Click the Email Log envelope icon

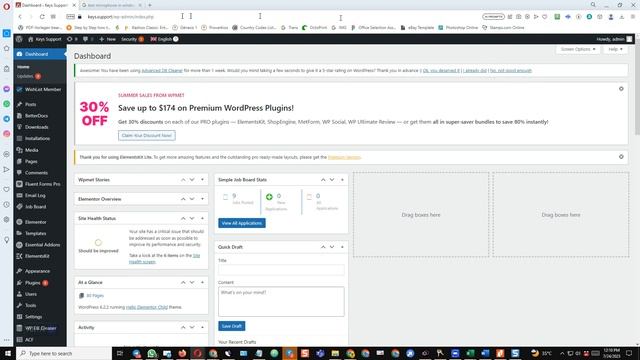(19, 196)
